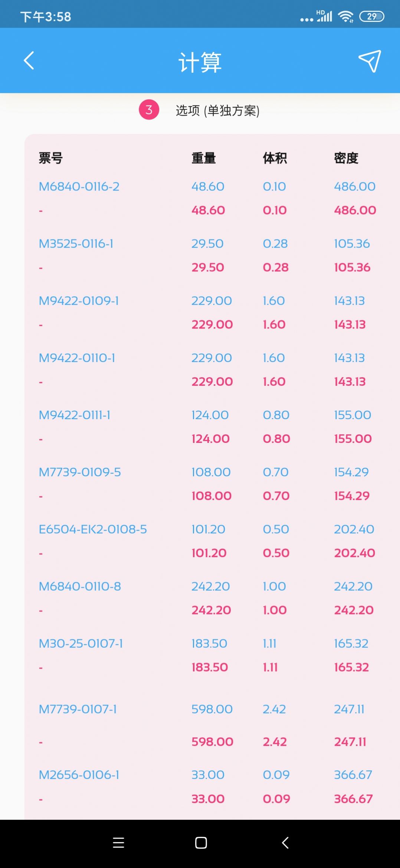The width and height of the screenshot is (400, 868).
Task: Select ticket E6504-EK2-0108-5
Action: pyautogui.click(x=93, y=529)
